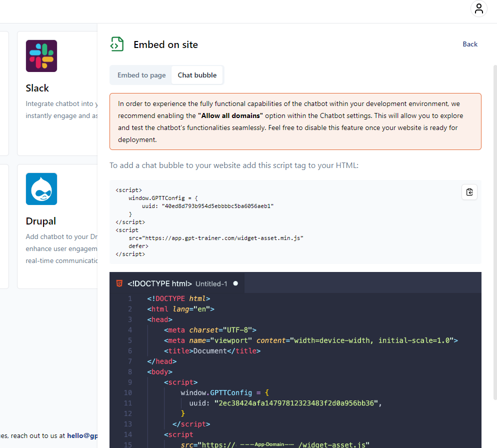Copy the script code with clipboard icon
The image size is (497, 448).
pos(469,192)
